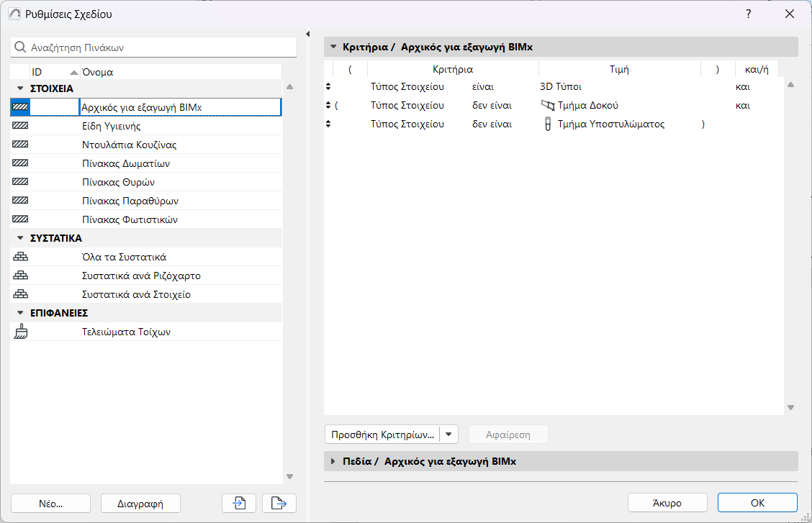Click the magnifier icon in the search box
Screen dimensions: 812x523
(20, 47)
